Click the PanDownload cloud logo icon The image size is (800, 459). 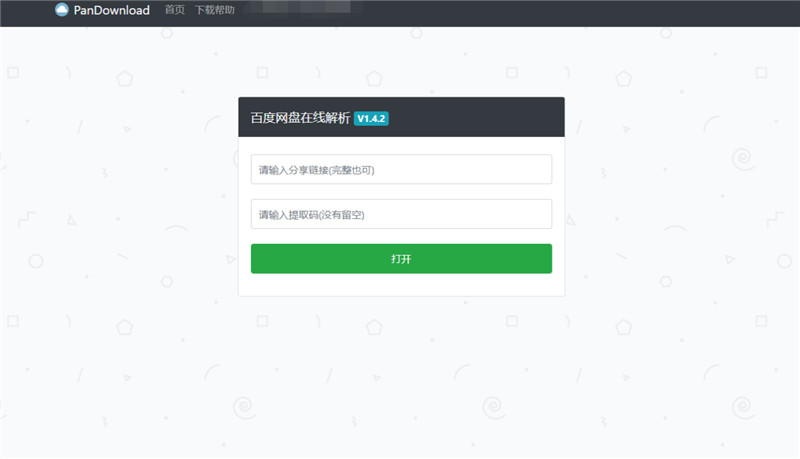(62, 10)
